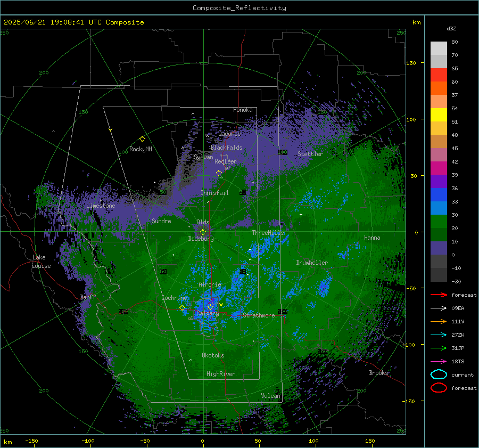Click the Airdrie town label
479x448 pixels.
pyautogui.click(x=210, y=284)
